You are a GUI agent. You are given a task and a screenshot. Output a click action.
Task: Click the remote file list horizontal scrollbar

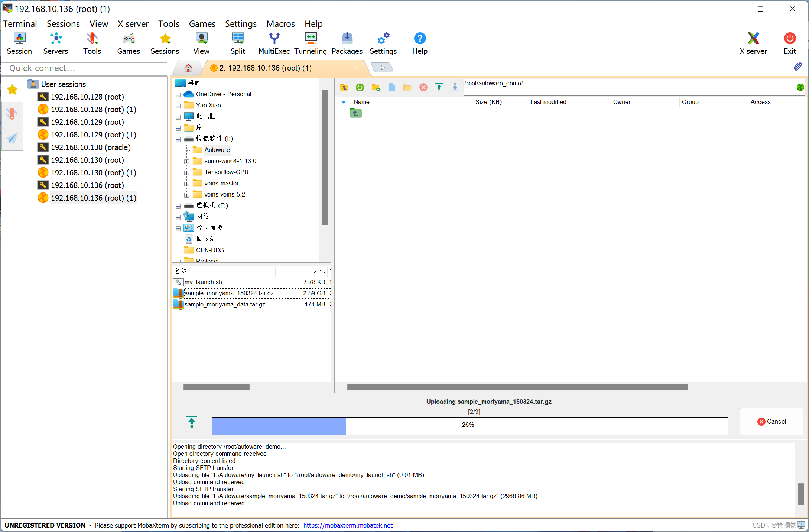click(x=517, y=387)
